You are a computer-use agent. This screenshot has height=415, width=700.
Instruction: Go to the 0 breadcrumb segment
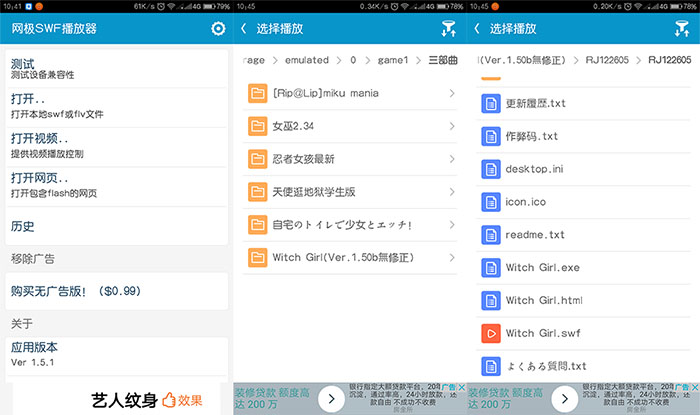tap(353, 60)
